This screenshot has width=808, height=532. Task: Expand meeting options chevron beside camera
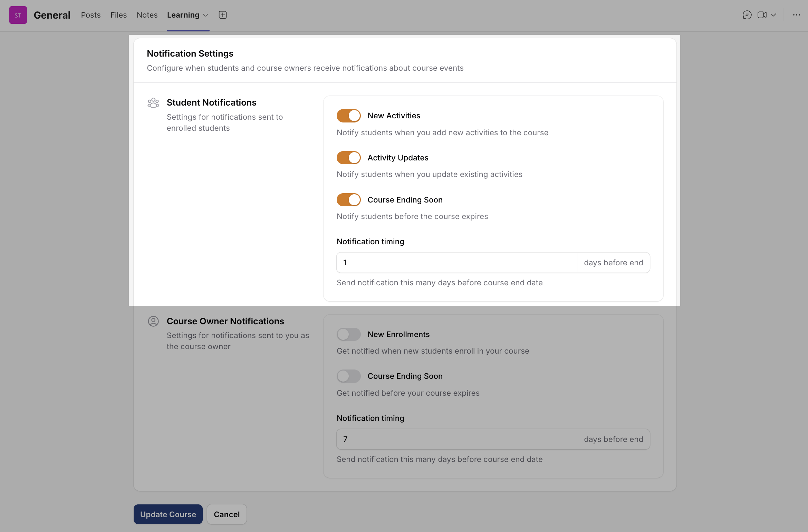point(773,15)
